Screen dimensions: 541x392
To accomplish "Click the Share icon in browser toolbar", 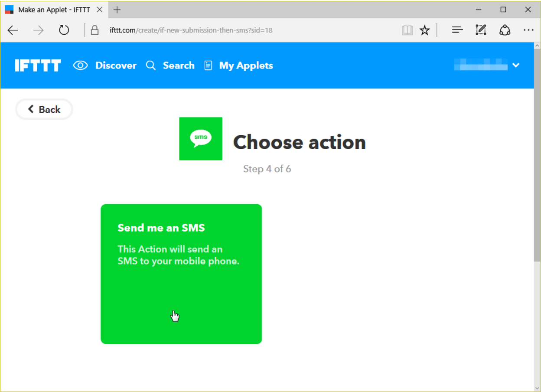I will pyautogui.click(x=505, y=30).
